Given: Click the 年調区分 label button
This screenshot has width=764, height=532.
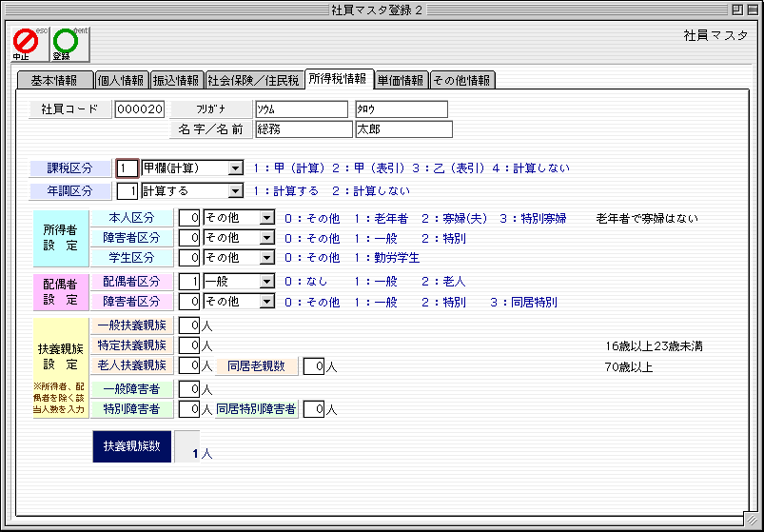Looking at the screenshot, I should pos(70,191).
